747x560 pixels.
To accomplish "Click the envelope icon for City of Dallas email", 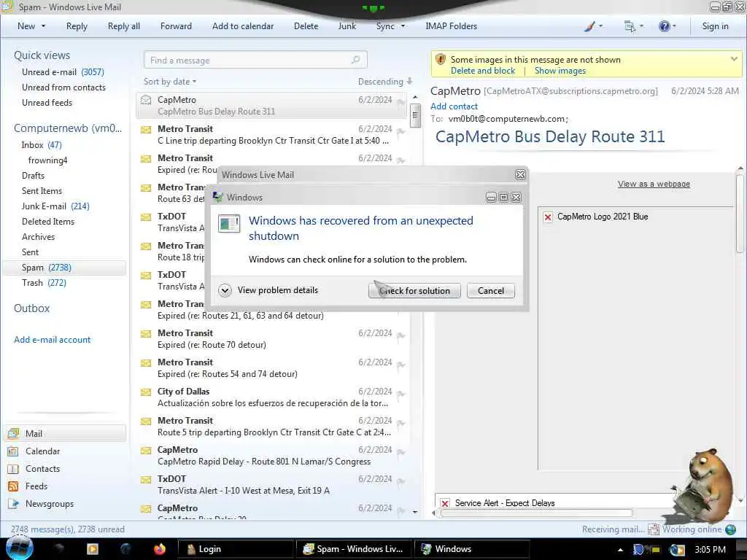I will coord(146,392).
